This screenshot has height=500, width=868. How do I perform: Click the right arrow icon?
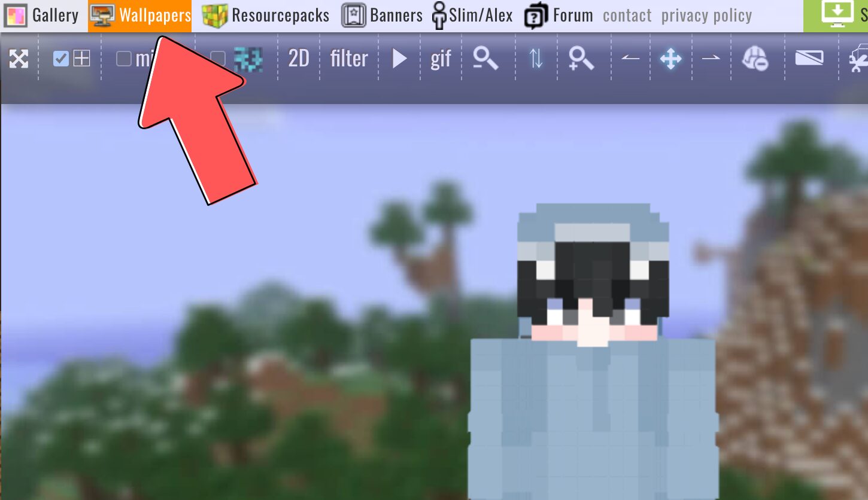[x=711, y=59]
